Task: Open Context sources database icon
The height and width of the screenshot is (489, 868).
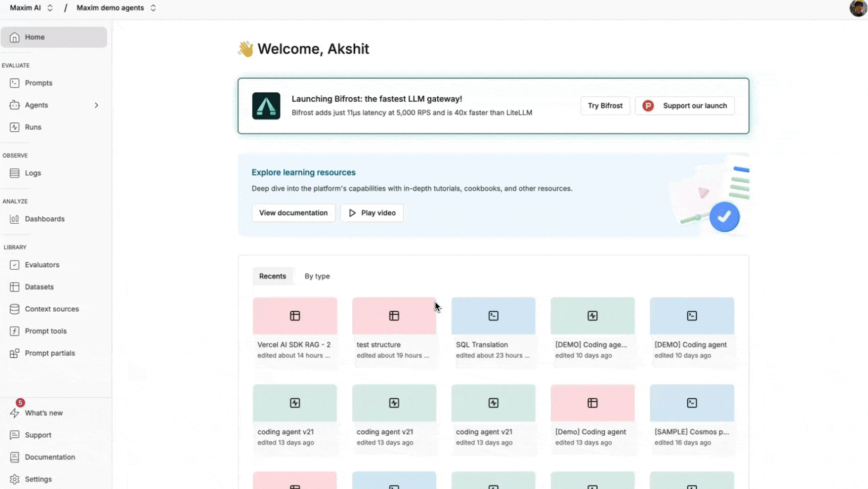Action: tap(15, 309)
